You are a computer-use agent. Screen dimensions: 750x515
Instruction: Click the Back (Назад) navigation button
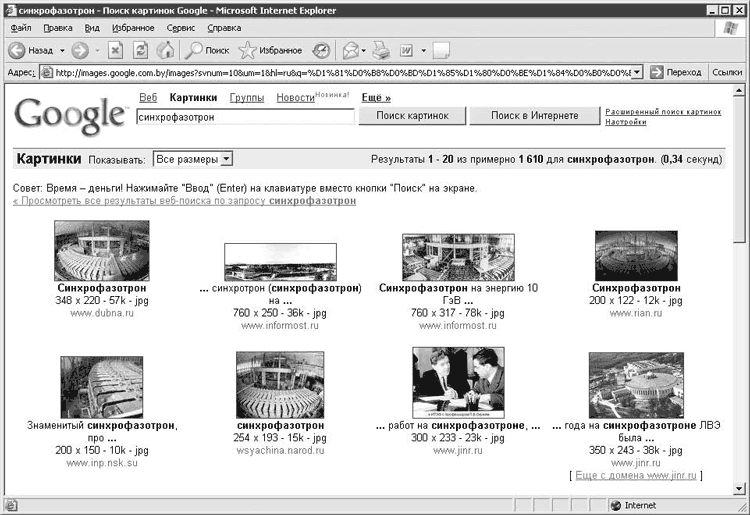pyautogui.click(x=30, y=50)
